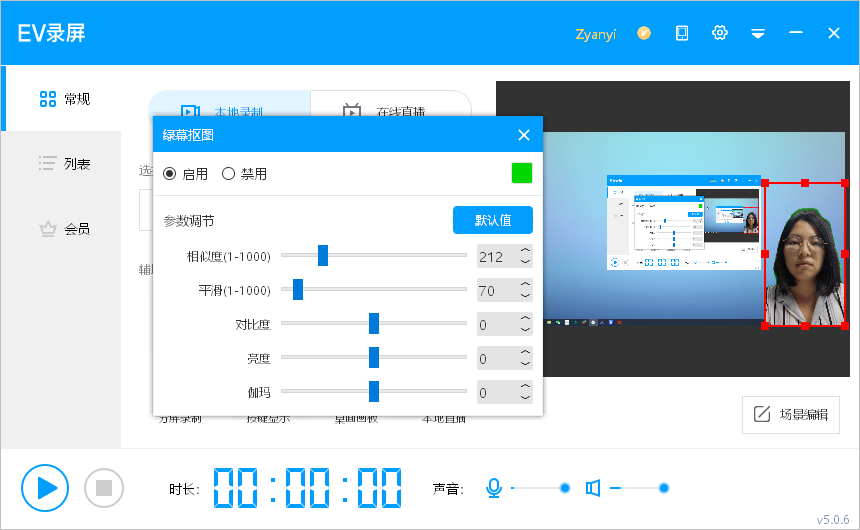
Task: Click the 相似度 slider handle
Action: [323, 256]
